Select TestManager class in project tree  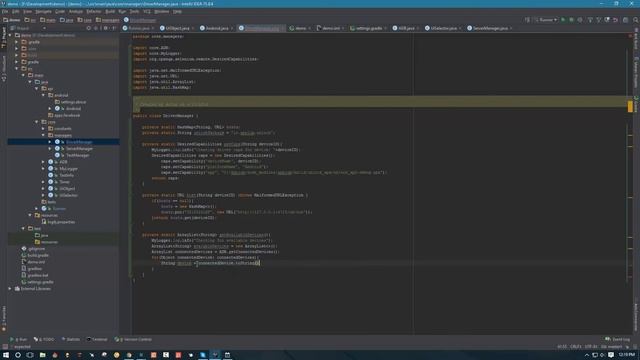(78, 155)
